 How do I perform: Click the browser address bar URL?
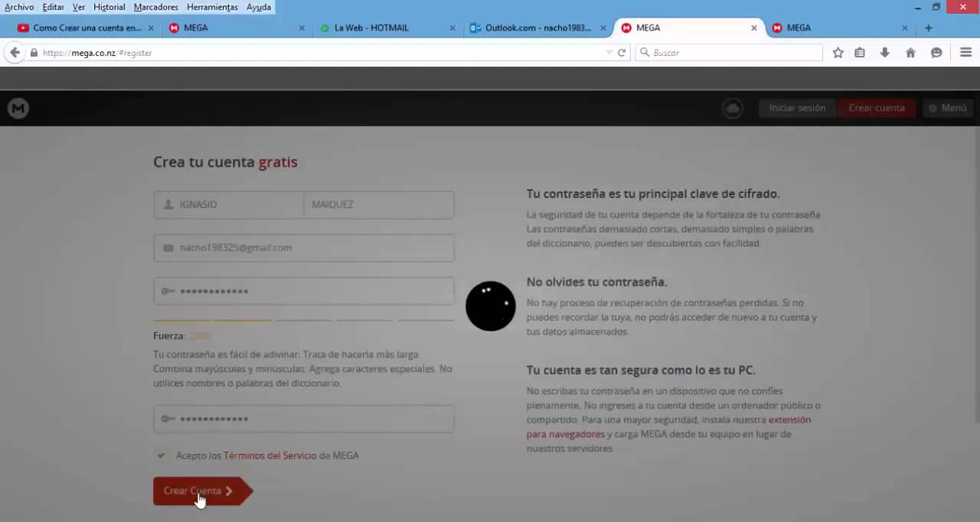322,53
